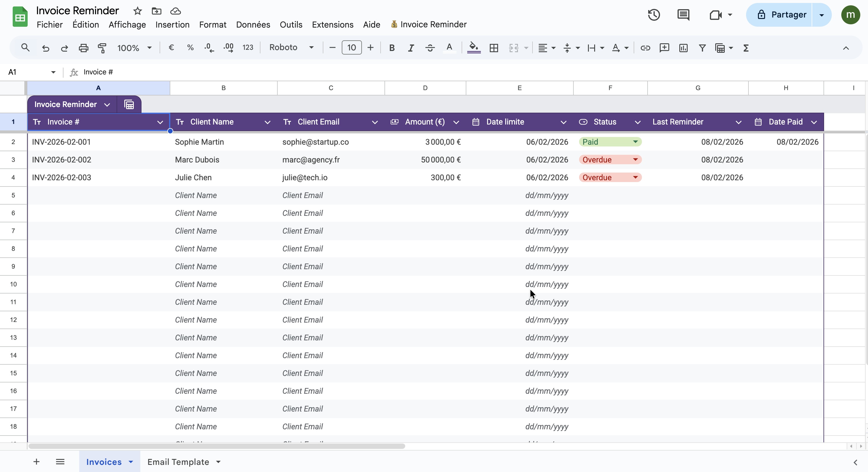The width and height of the screenshot is (868, 472).
Task: Open version history clock icon
Action: click(654, 15)
